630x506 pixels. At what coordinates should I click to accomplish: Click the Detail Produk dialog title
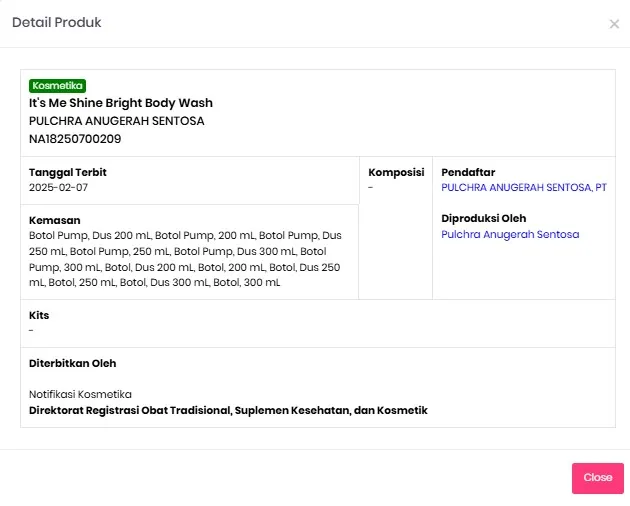56,22
